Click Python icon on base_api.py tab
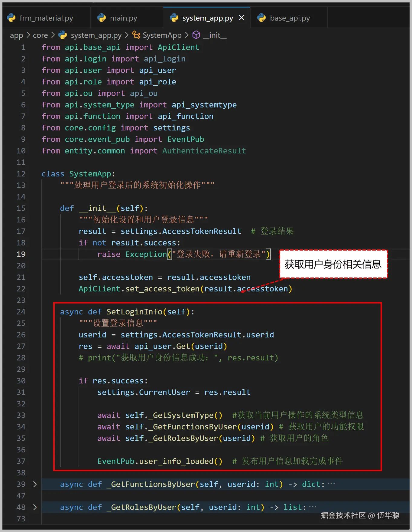This screenshot has width=412, height=532. click(261, 18)
